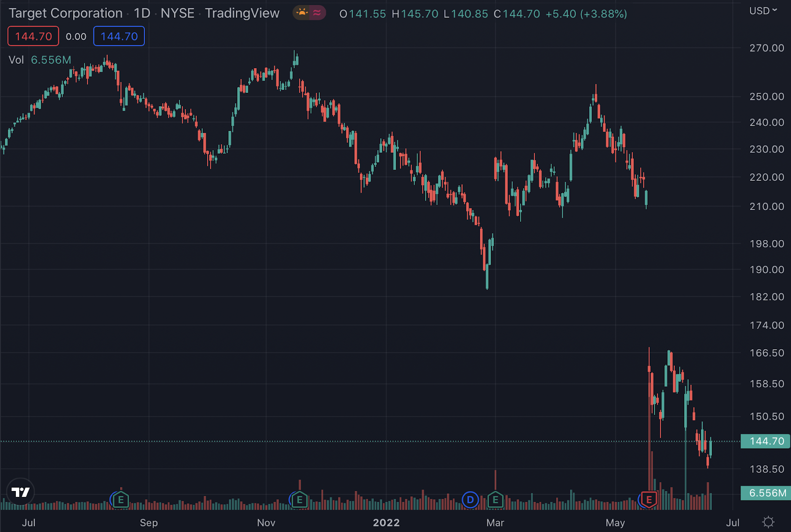Open the green earnings marker nearest the Sep label
The height and width of the screenshot is (532, 791).
(x=121, y=500)
